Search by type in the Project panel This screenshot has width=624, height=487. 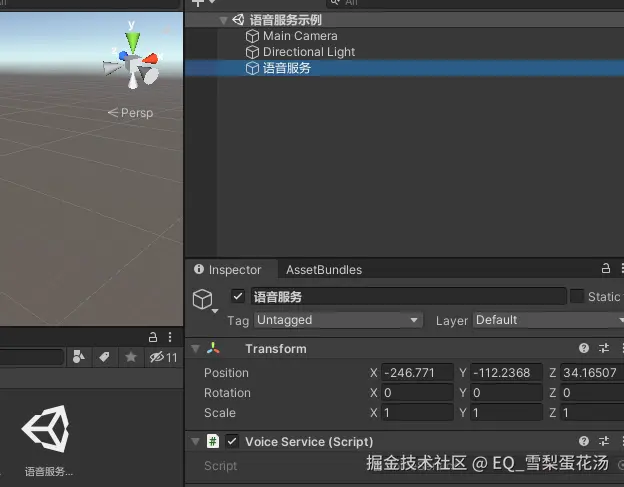click(79, 357)
